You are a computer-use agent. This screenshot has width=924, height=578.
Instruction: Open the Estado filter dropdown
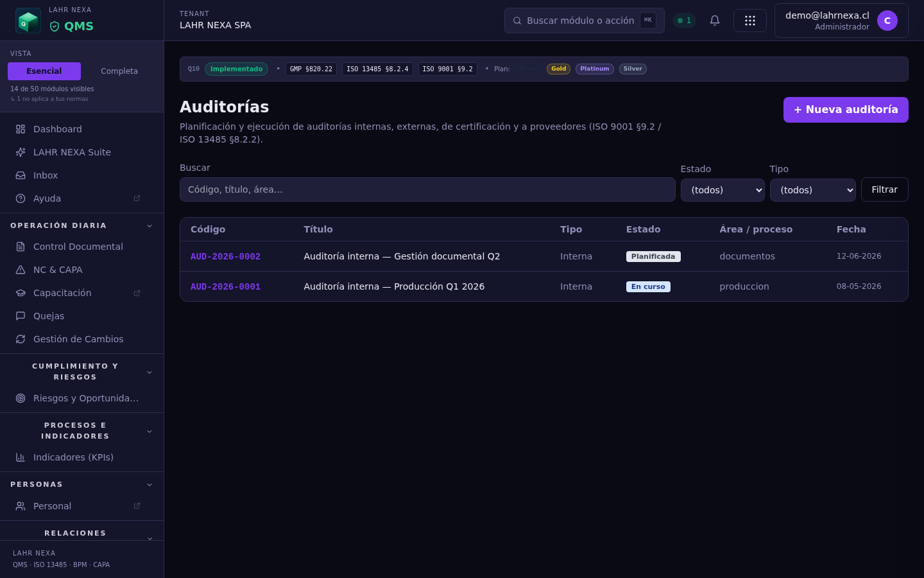723,190
